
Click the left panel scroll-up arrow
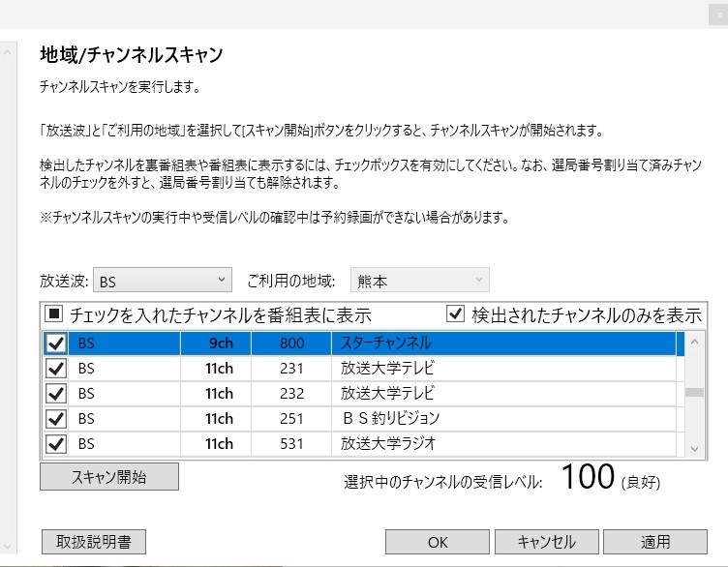(x=8, y=52)
